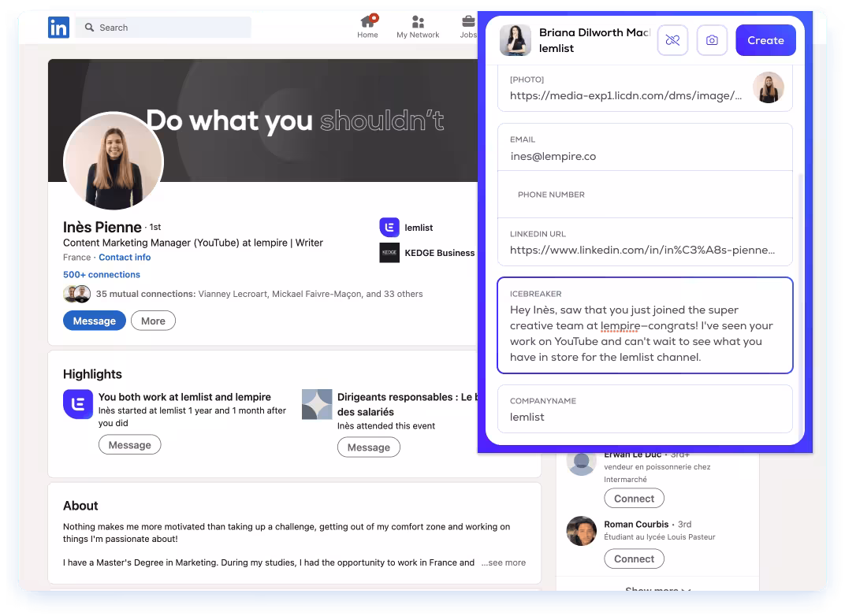Click inside the Icebreaker text field

tap(644, 333)
